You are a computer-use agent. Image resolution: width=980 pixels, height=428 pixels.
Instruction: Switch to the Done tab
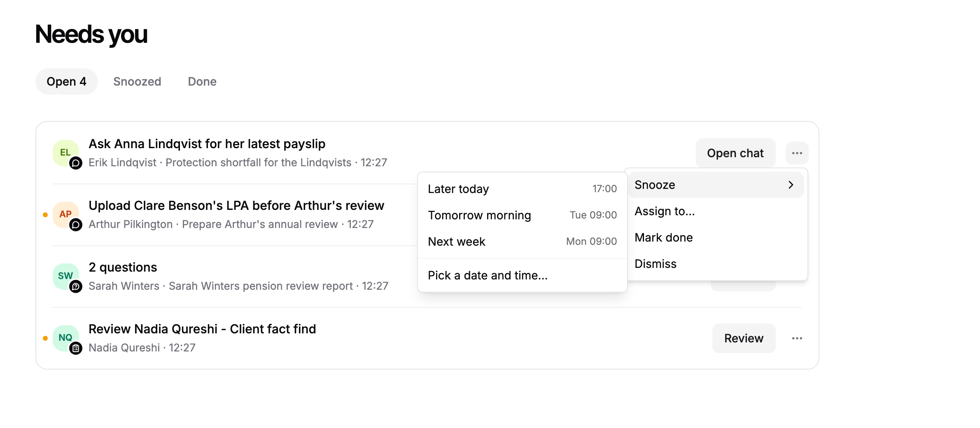(x=202, y=81)
